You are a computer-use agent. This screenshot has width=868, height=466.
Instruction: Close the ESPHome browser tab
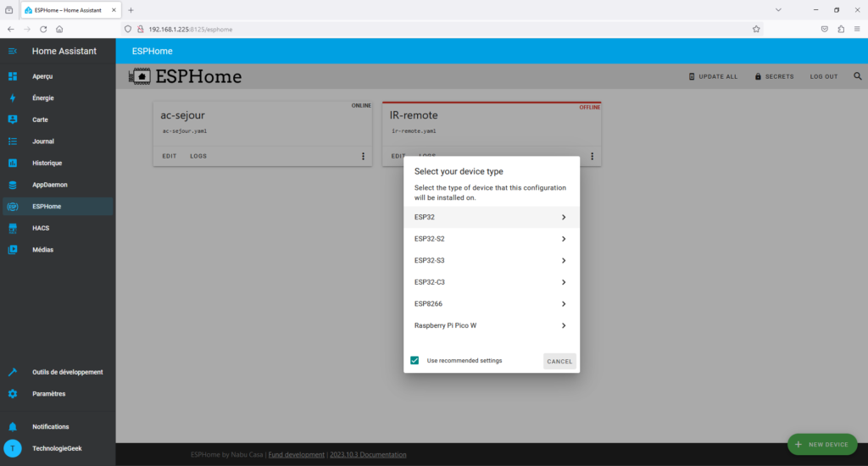tap(114, 10)
